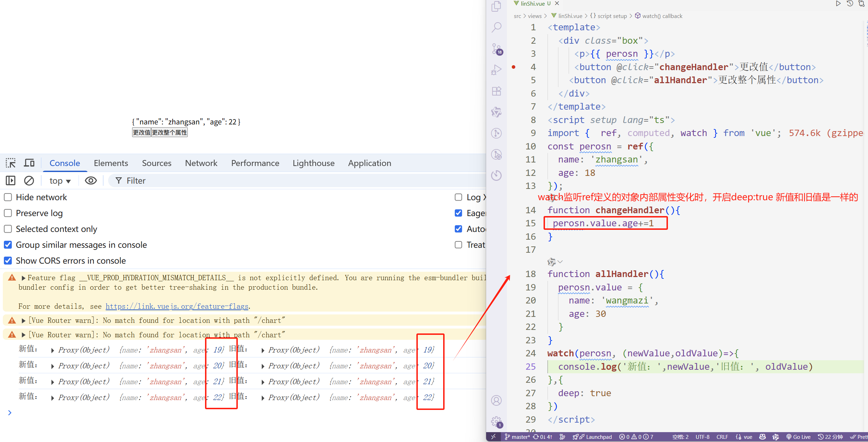868x442 pixels.
Task: Click the DevTools inspect element icon
Action: point(11,163)
